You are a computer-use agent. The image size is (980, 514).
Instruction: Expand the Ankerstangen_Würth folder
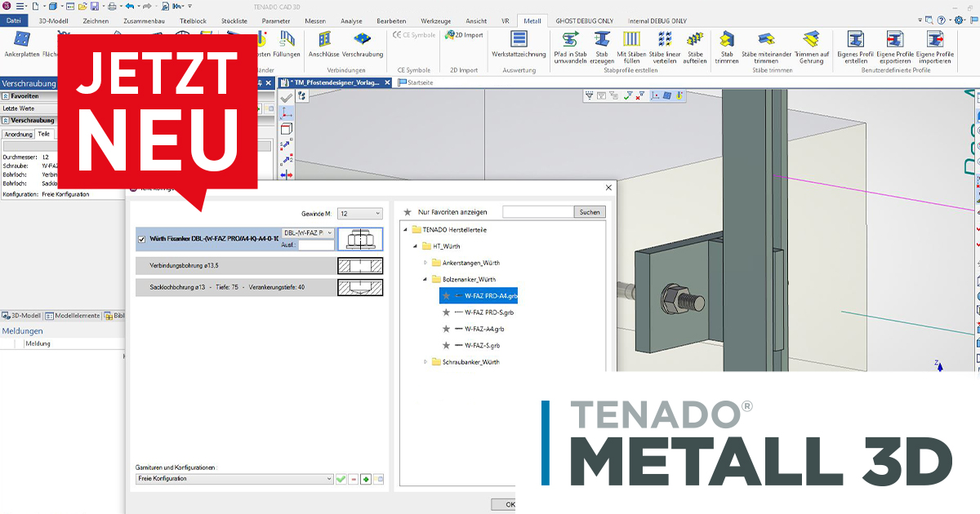425,263
